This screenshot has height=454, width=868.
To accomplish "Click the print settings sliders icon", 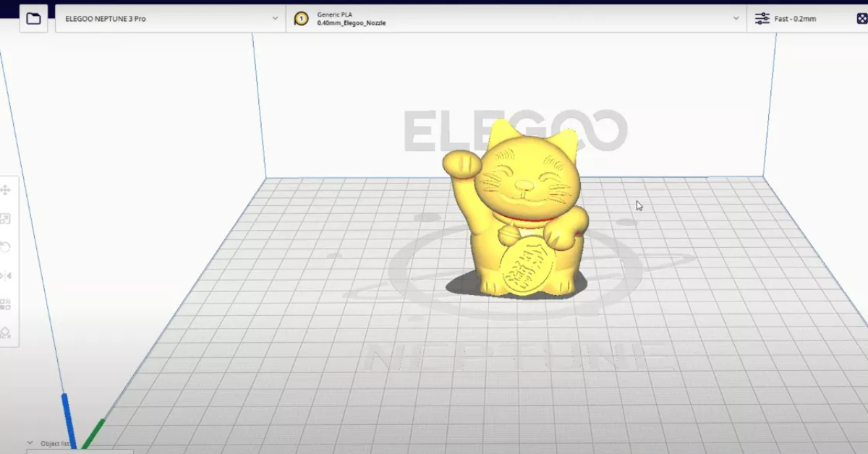I will (x=762, y=19).
